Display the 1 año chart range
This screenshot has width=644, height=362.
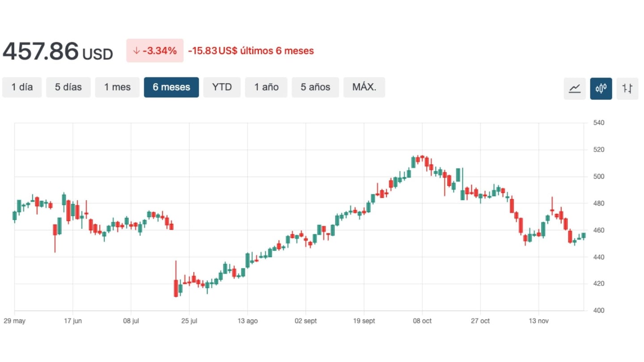tap(266, 87)
